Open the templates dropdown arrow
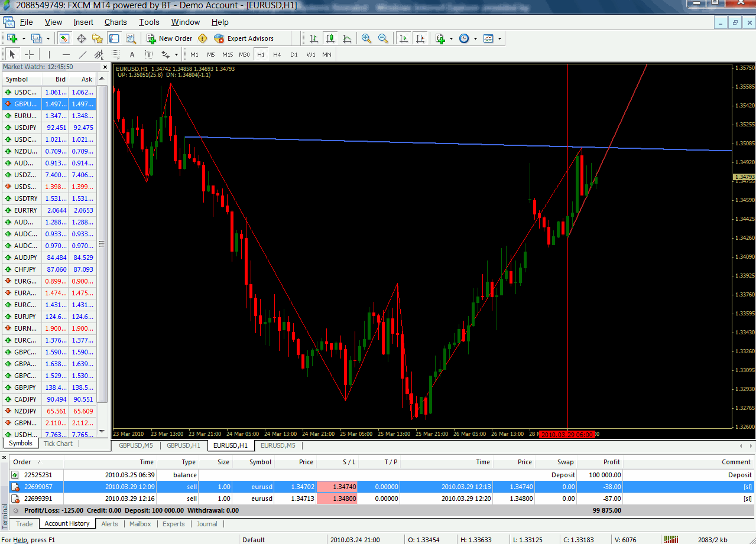 tap(499, 38)
